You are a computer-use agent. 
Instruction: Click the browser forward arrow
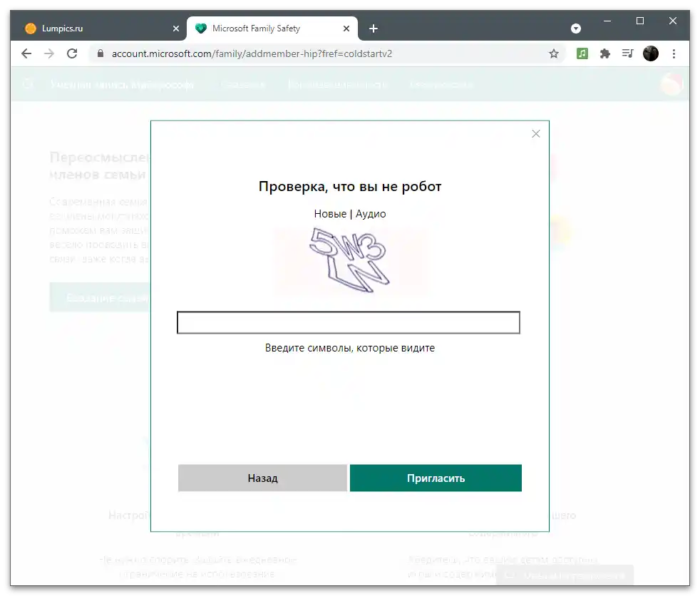pyautogui.click(x=49, y=53)
